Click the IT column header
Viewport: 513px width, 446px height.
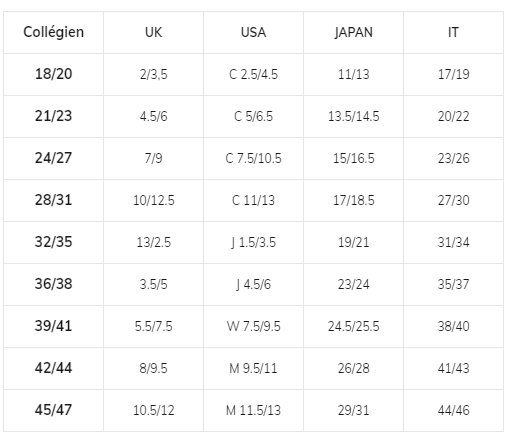[453, 32]
